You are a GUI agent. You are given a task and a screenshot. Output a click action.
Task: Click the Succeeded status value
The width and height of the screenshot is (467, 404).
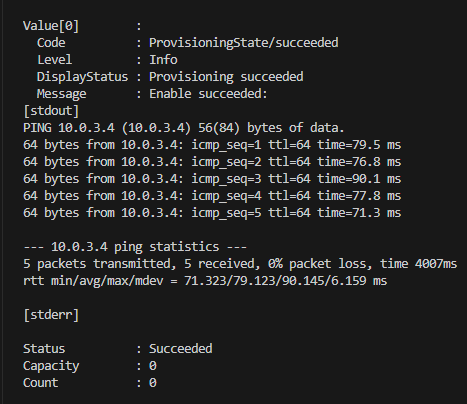(180, 349)
